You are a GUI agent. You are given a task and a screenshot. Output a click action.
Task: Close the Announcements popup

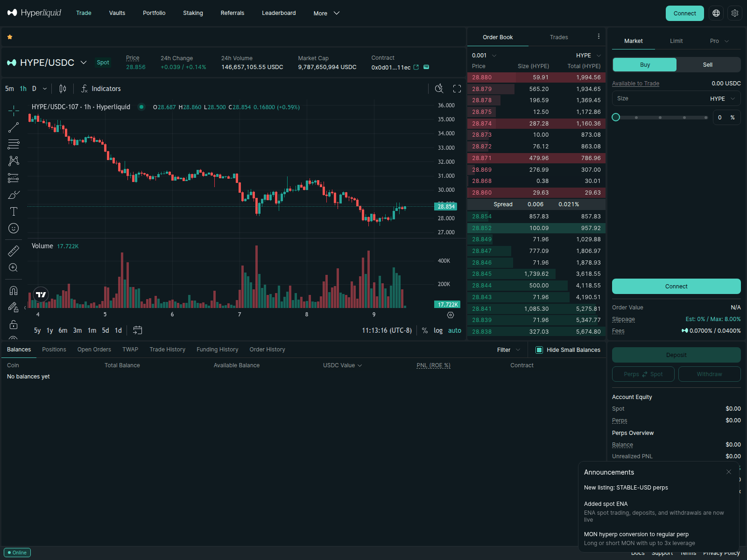(729, 472)
